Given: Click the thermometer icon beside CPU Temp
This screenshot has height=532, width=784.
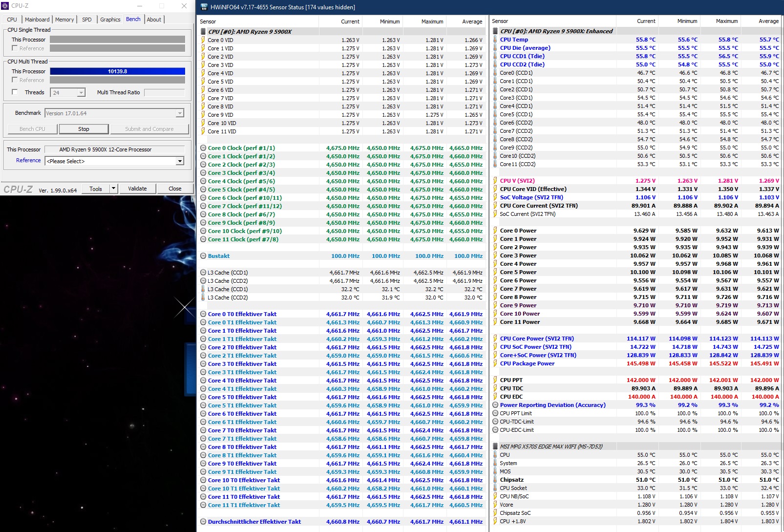Looking at the screenshot, I should click(495, 40).
